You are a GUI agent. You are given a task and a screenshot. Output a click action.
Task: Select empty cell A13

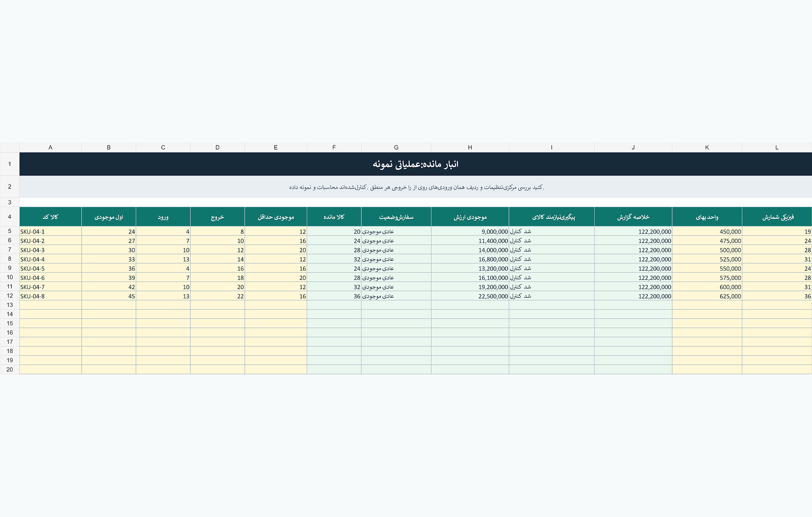point(50,305)
